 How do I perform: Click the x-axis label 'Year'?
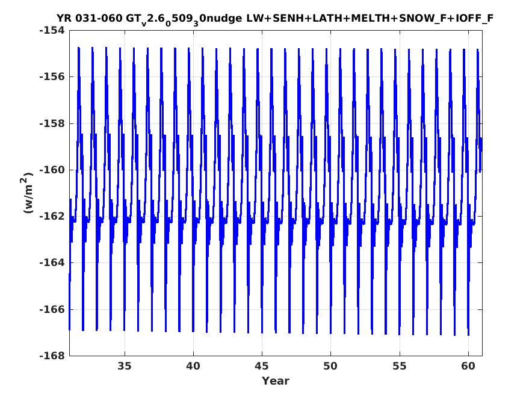(x=276, y=381)
